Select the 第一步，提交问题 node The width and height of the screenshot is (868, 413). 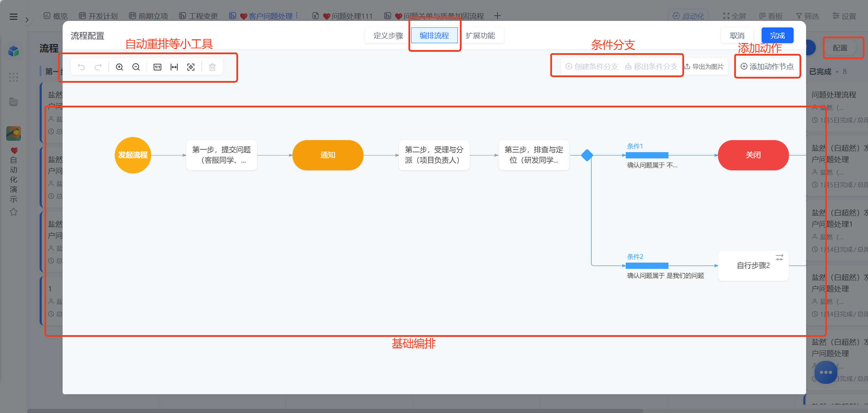tap(221, 155)
